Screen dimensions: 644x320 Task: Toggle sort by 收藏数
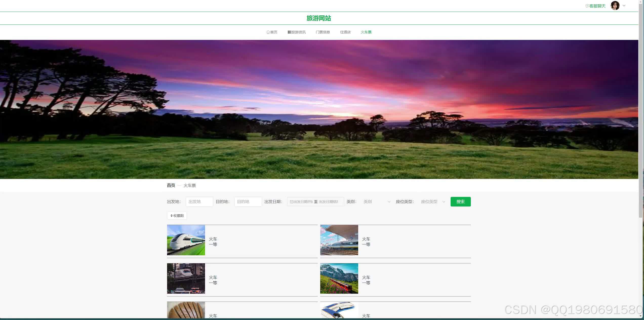177,216
